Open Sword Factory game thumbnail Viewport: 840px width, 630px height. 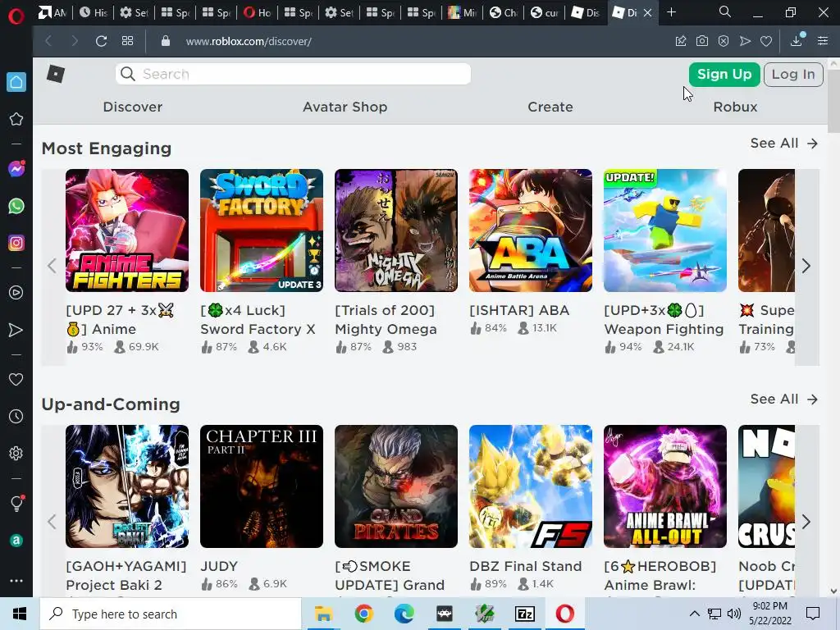pos(262,231)
